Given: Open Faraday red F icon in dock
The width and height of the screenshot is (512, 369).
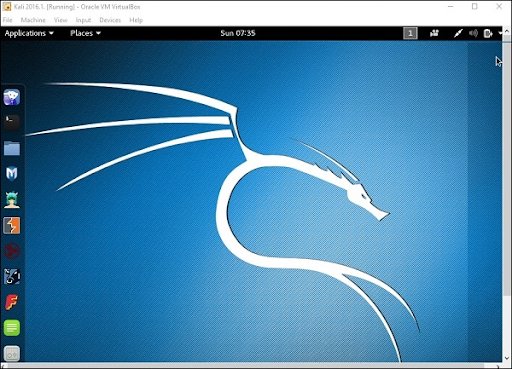Looking at the screenshot, I should [x=12, y=302].
